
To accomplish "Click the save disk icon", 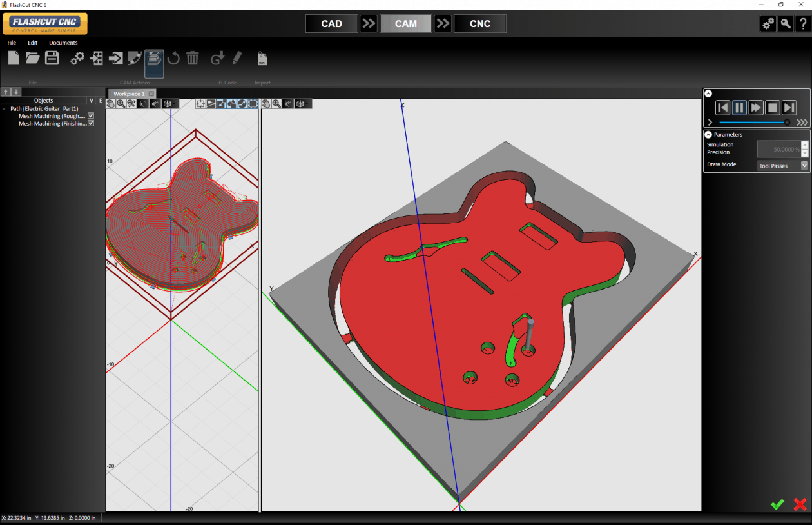I will (x=52, y=57).
